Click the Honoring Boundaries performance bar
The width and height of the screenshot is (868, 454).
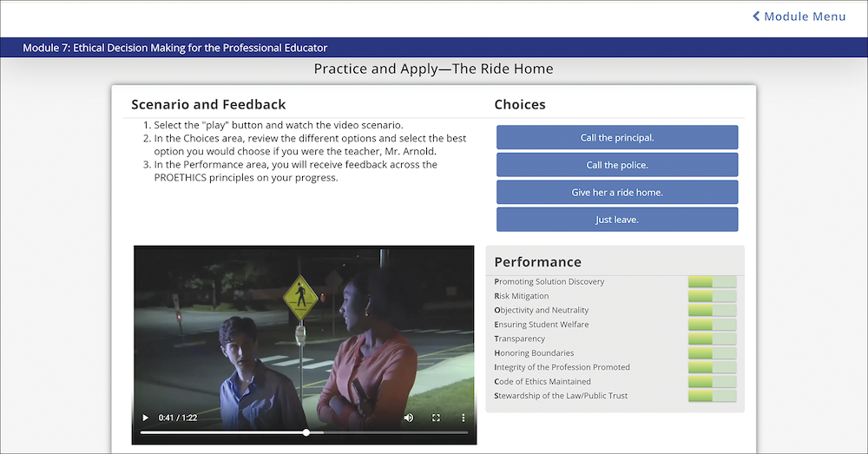712,353
